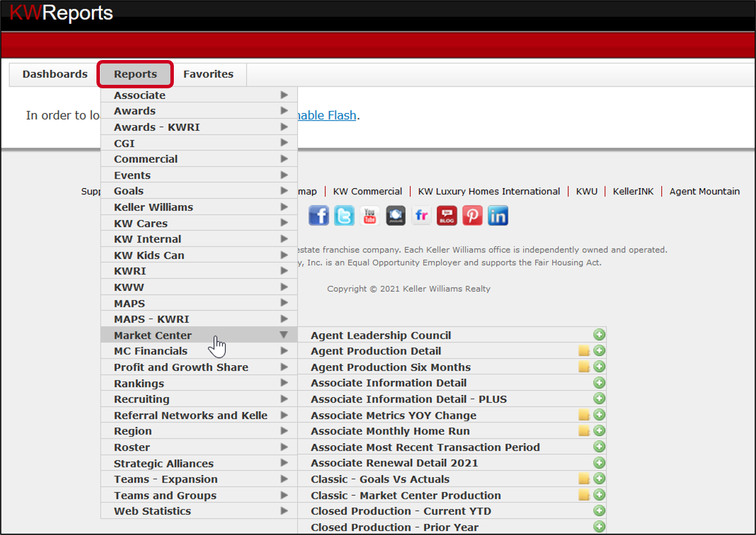Open the KW Commercial footer link
756x535 pixels.
click(x=367, y=191)
